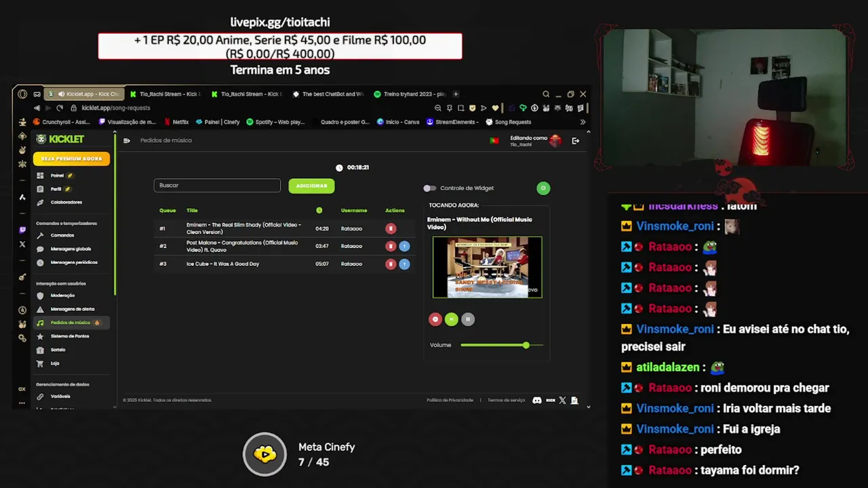The width and height of the screenshot is (868, 488).
Task: Delete the Post Malone Congratulations request
Action: coord(391,246)
